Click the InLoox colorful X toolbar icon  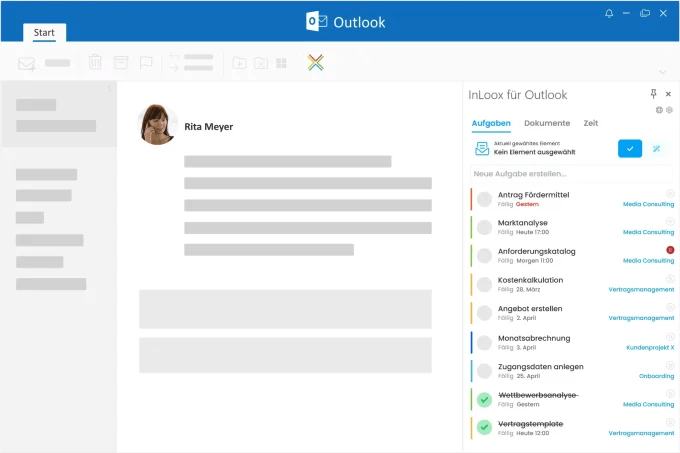click(x=315, y=63)
